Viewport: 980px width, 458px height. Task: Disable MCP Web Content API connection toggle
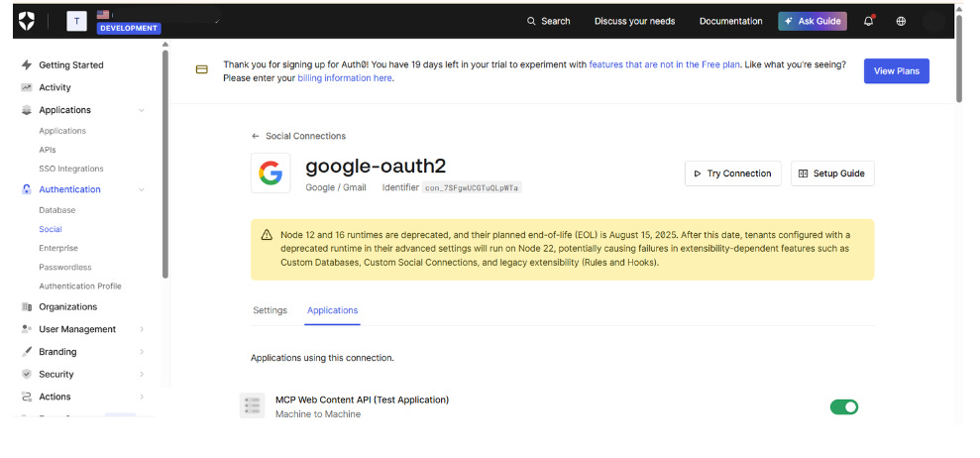843,407
